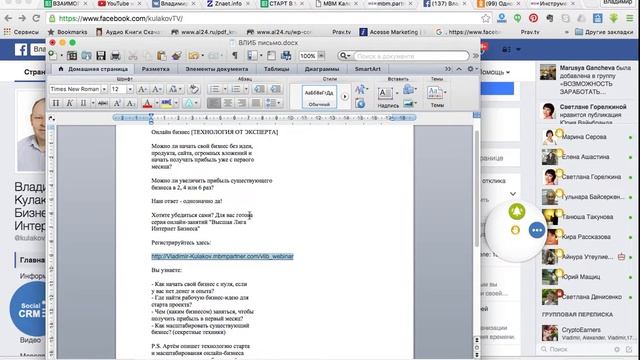The width and height of the screenshot is (640, 360).
Task: Open Помощь menu on Facebook page
Action: pos(496,72)
